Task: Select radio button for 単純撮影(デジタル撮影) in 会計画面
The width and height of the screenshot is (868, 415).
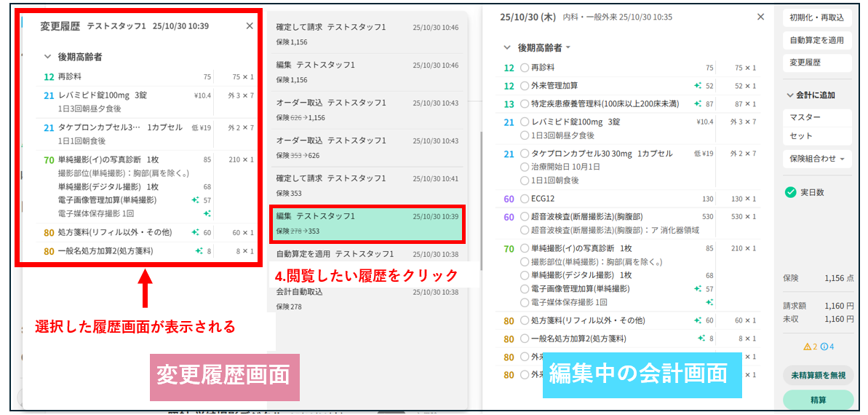Action: point(525,275)
